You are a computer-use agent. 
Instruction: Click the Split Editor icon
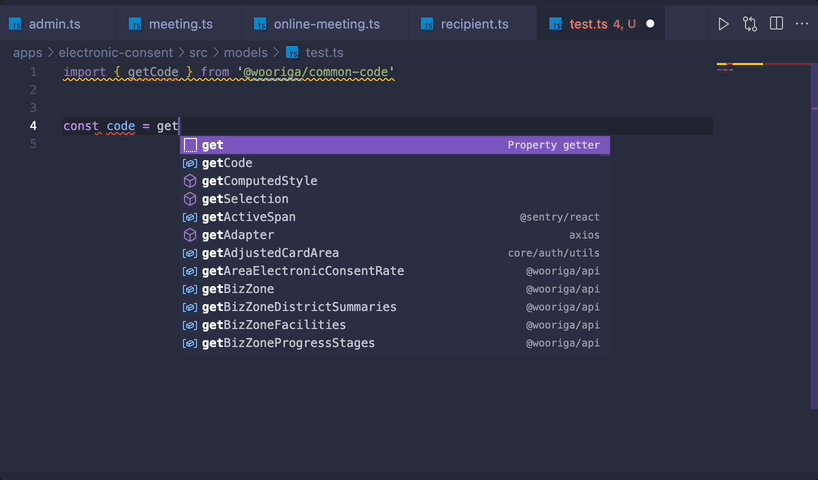[776, 23]
